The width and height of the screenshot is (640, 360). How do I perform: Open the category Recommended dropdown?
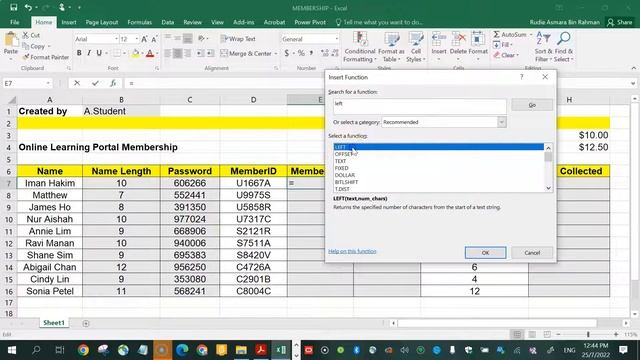(501, 122)
